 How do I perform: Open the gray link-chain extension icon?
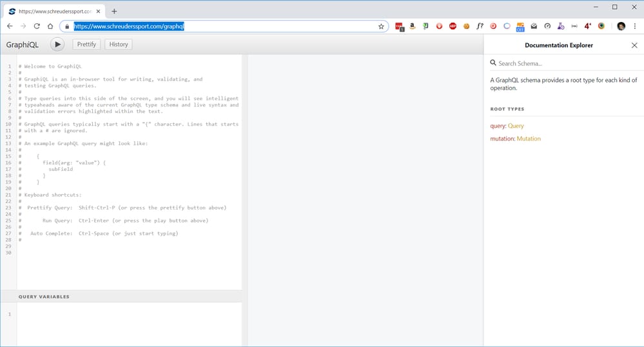574,26
